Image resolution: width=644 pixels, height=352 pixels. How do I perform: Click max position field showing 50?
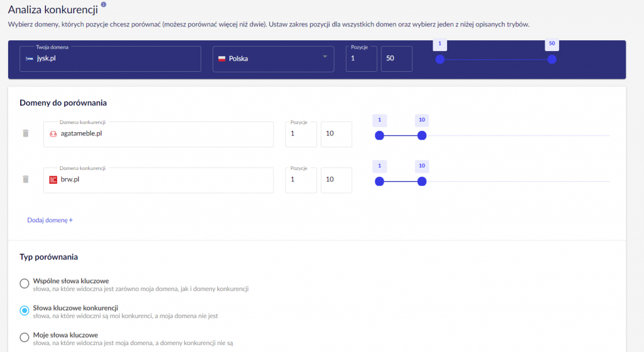click(396, 59)
